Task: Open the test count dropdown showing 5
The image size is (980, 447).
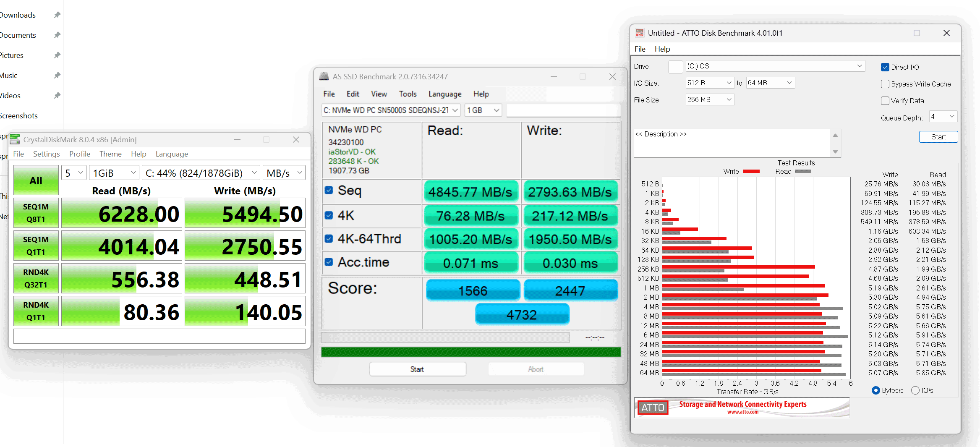Action: click(x=74, y=173)
